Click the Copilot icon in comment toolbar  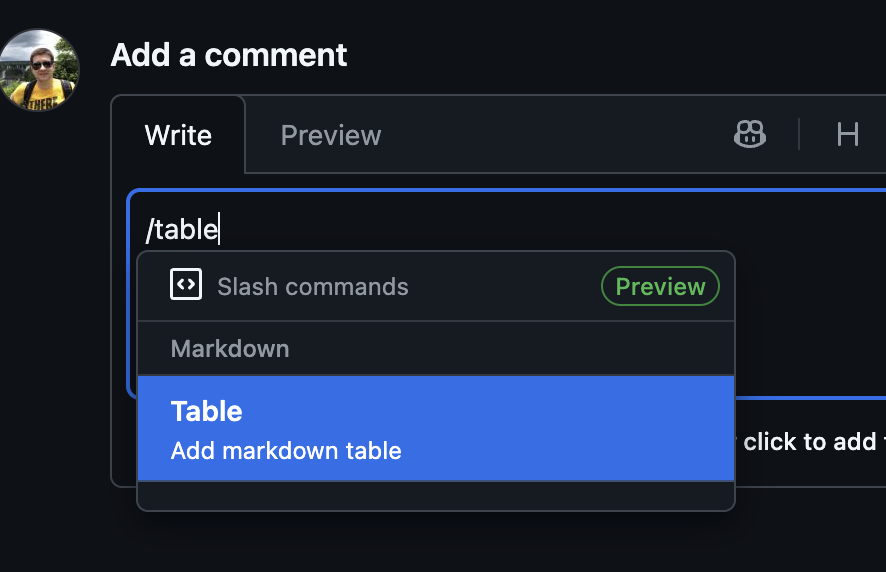click(x=749, y=134)
